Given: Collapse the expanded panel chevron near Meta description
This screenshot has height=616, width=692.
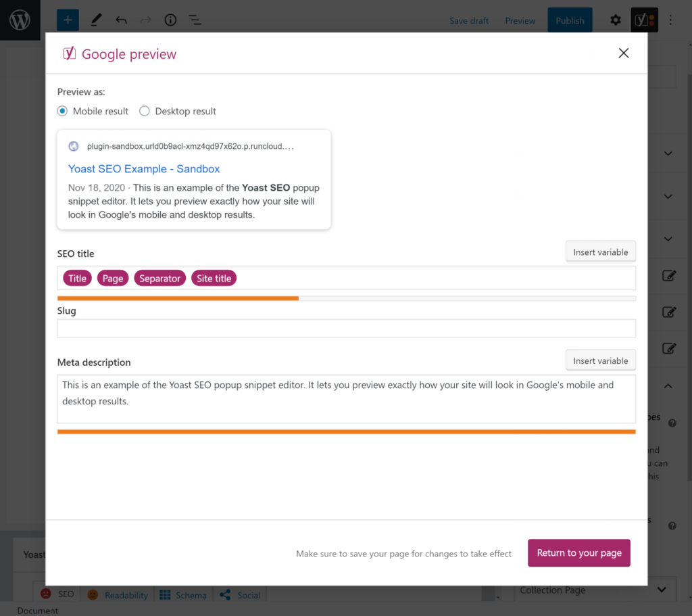Looking at the screenshot, I should pos(668,385).
